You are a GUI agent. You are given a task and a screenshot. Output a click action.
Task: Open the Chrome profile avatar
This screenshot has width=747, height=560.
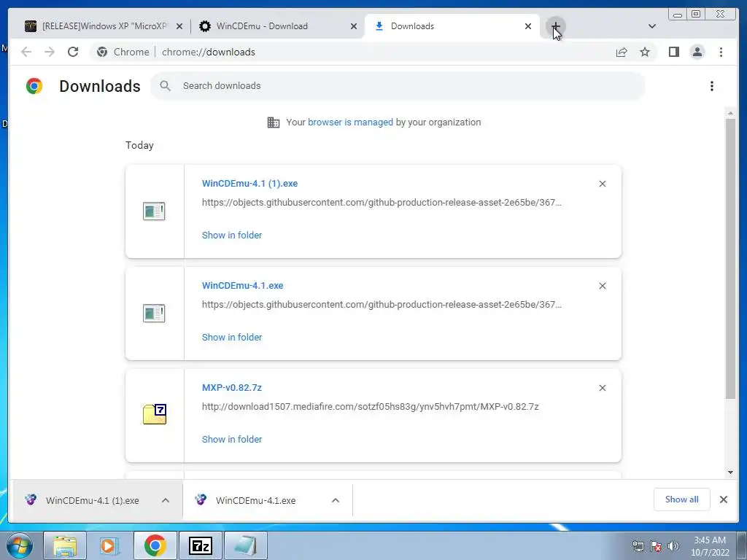point(697,52)
